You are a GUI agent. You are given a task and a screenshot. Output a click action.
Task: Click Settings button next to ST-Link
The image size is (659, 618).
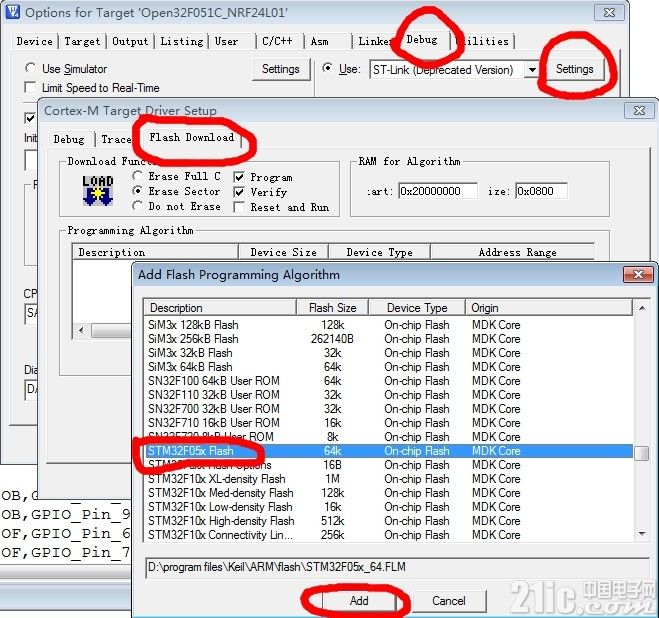[x=575, y=69]
